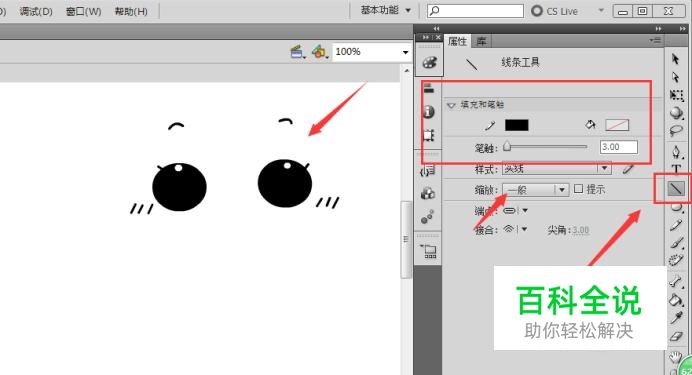
Task: Click the stage scroll-up arrow
Action: point(406,71)
